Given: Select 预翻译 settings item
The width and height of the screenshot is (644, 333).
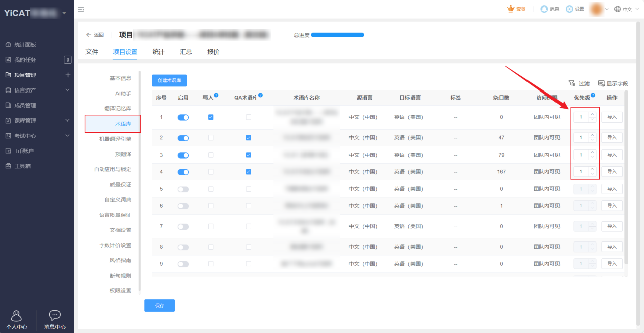Looking at the screenshot, I should [x=123, y=154].
